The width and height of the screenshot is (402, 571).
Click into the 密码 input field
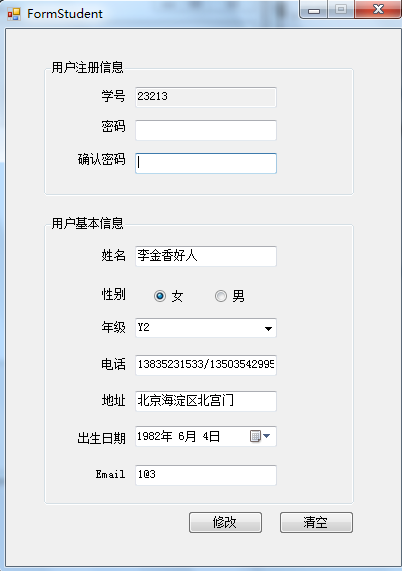pos(206,130)
